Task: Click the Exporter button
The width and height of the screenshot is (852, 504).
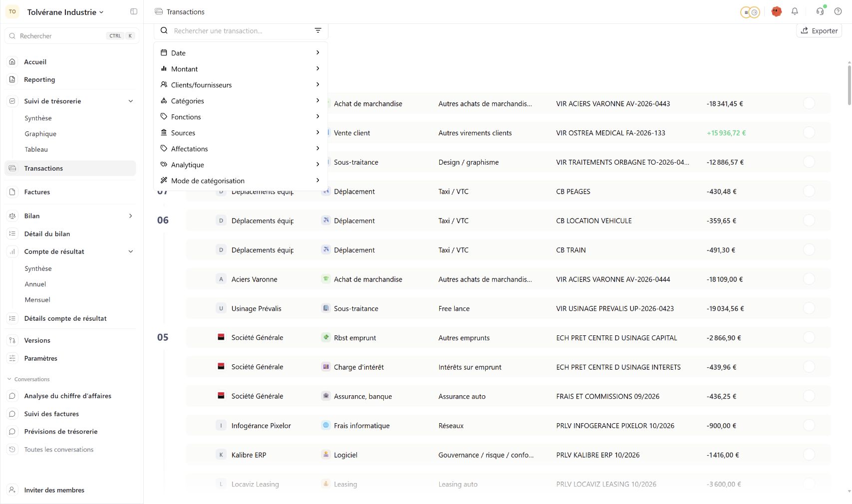Action: (819, 30)
